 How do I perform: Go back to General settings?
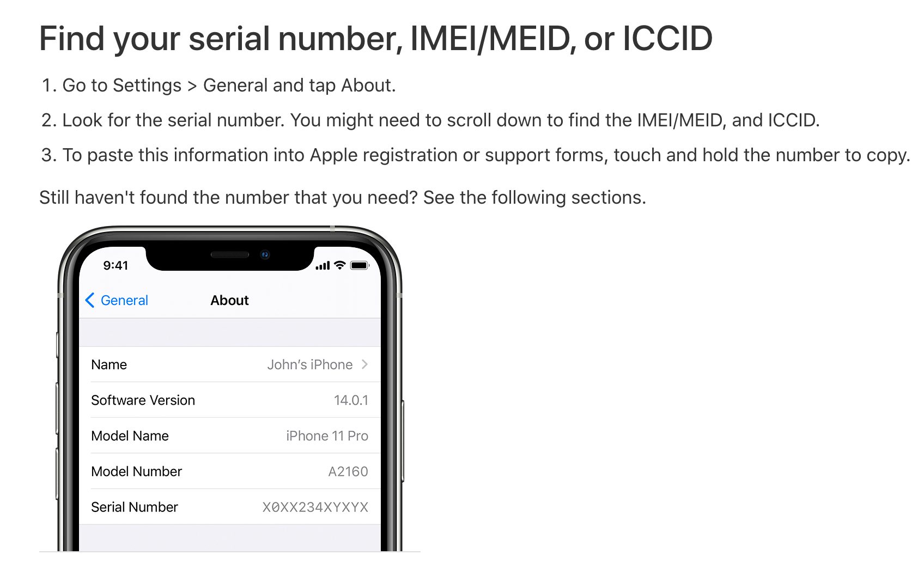click(x=117, y=300)
